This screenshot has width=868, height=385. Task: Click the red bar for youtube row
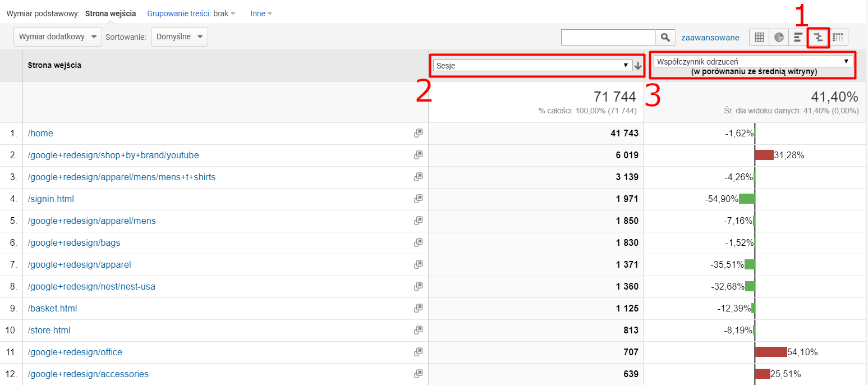click(x=764, y=155)
